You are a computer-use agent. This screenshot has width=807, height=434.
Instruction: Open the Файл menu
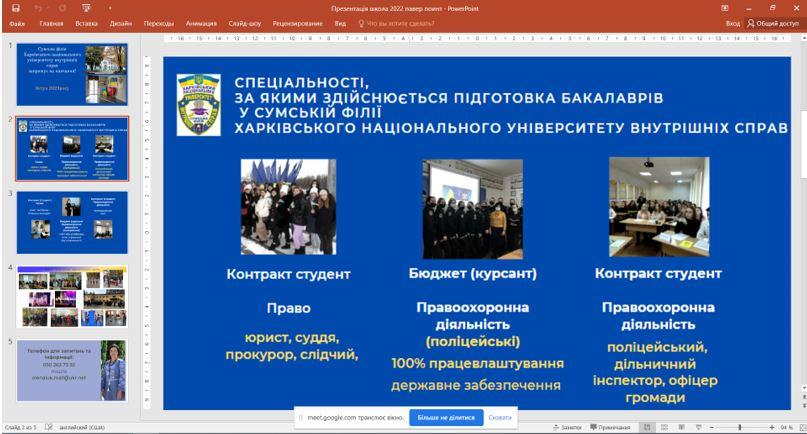click(17, 23)
